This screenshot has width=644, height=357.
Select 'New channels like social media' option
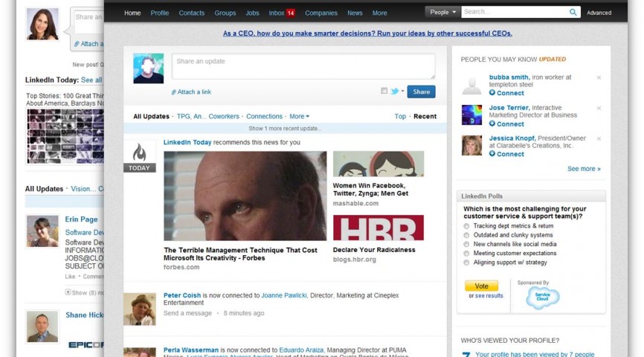[467, 244]
